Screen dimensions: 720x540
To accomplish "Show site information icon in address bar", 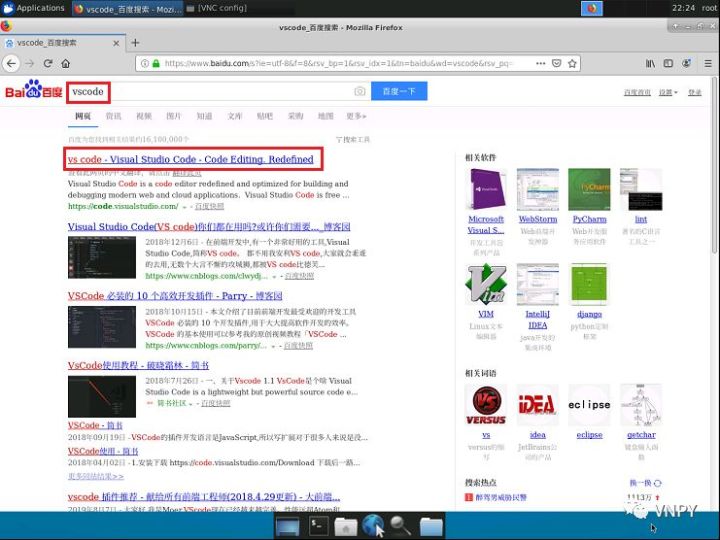I will point(145,63).
